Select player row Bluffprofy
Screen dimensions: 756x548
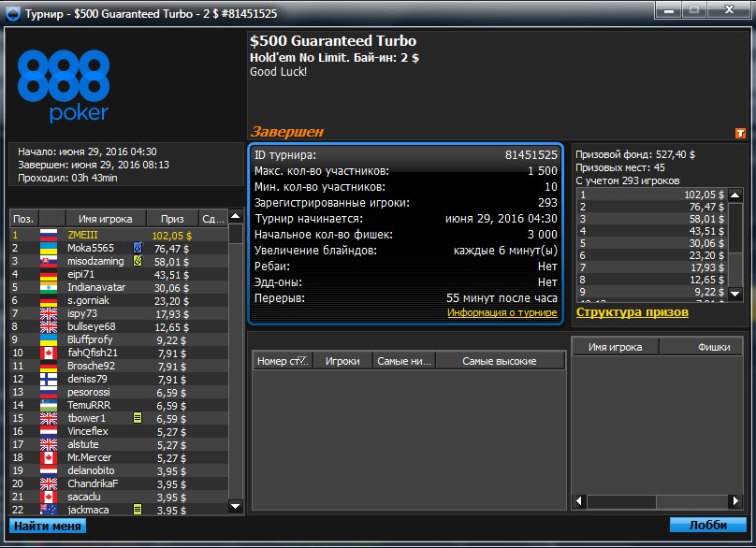(119, 339)
